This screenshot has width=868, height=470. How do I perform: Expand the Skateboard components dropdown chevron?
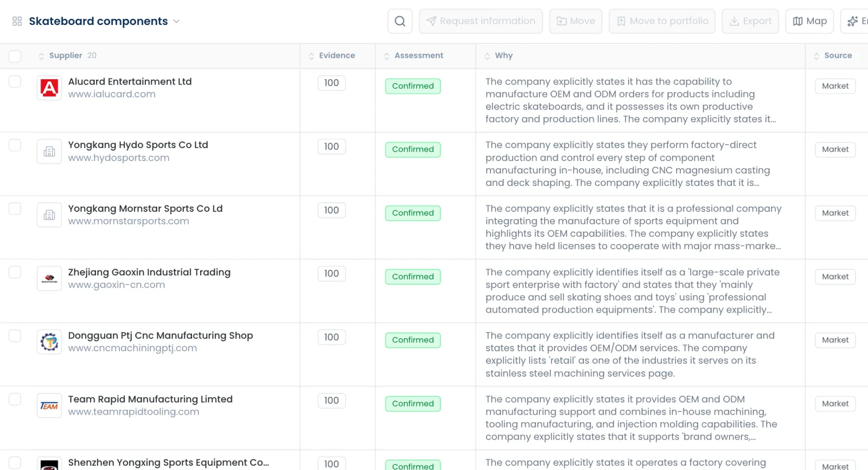(x=176, y=22)
